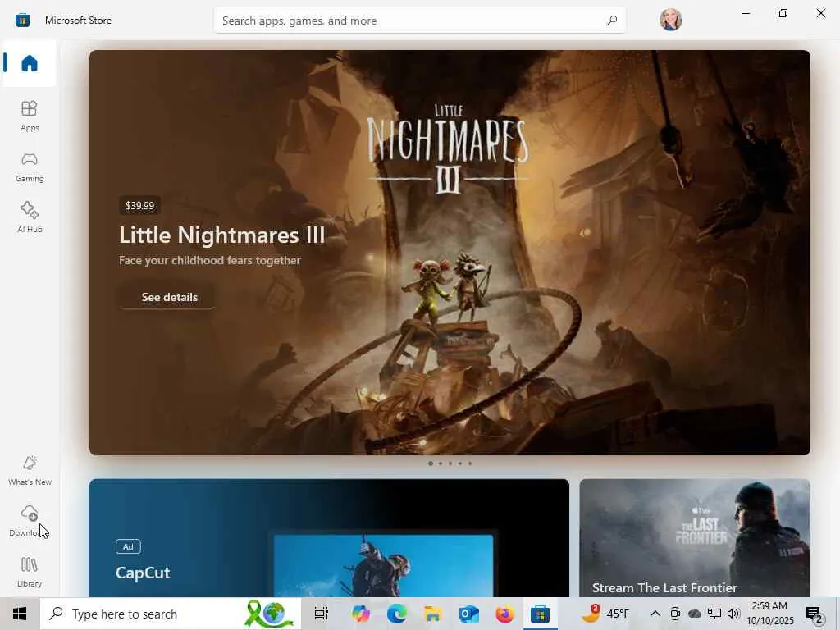Open Outlook from the taskbar

click(x=468, y=614)
